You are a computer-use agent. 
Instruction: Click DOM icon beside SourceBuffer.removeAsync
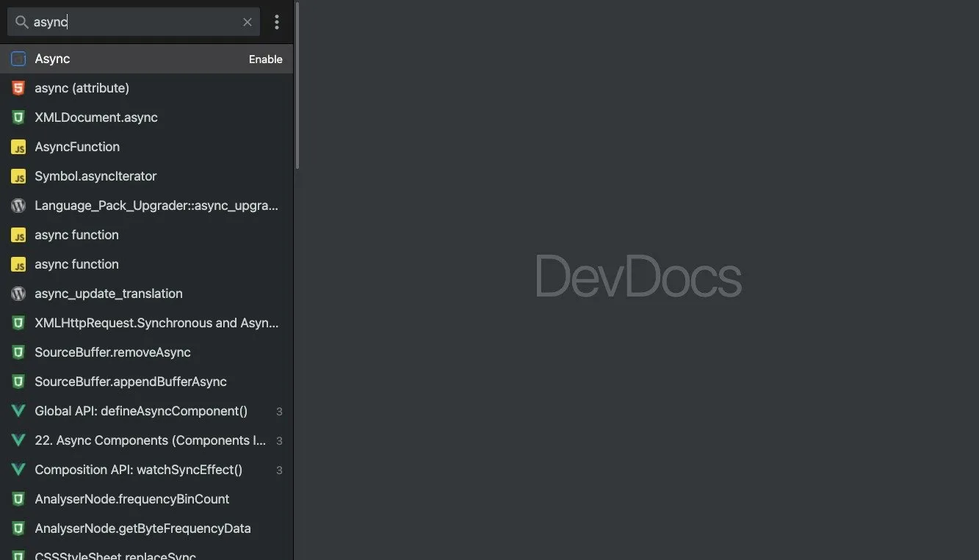coord(18,352)
